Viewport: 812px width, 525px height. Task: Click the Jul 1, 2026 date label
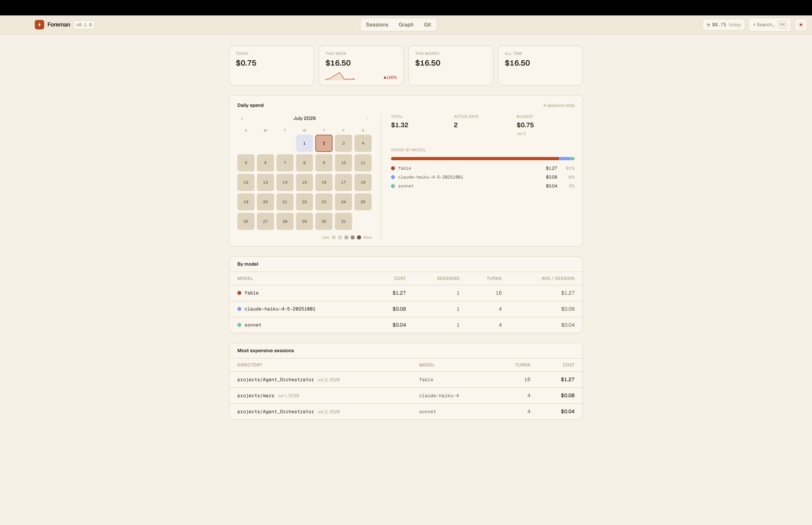click(x=288, y=396)
